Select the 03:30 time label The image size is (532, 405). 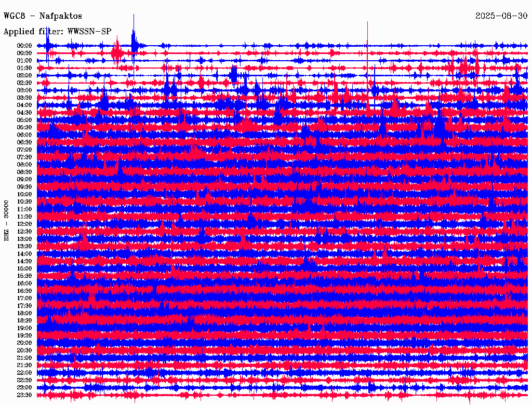click(x=24, y=98)
